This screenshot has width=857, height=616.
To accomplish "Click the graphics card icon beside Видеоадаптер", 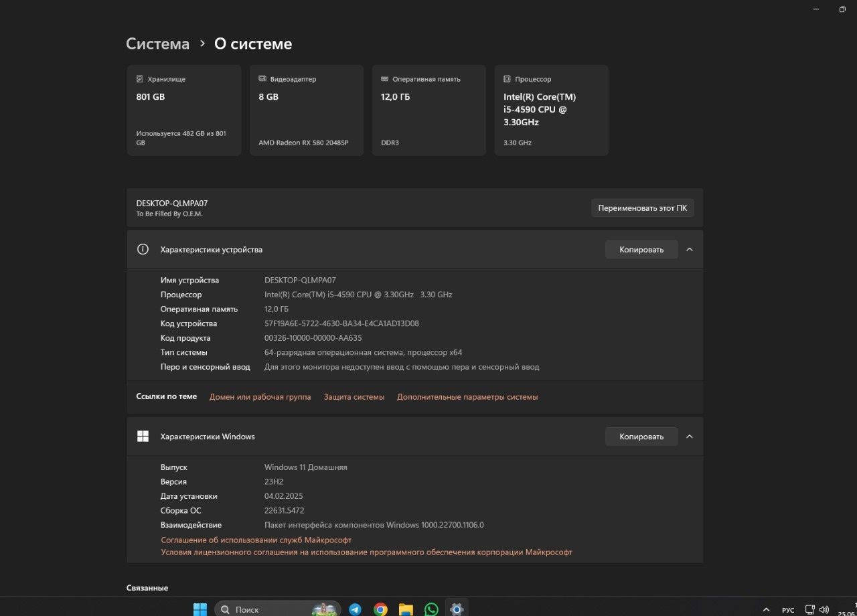I will click(262, 79).
